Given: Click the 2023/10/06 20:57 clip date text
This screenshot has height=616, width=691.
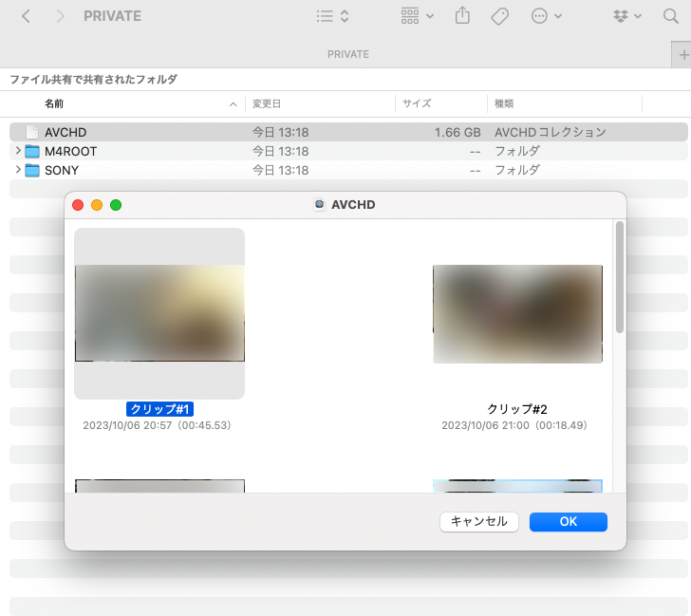Looking at the screenshot, I should click(157, 425).
